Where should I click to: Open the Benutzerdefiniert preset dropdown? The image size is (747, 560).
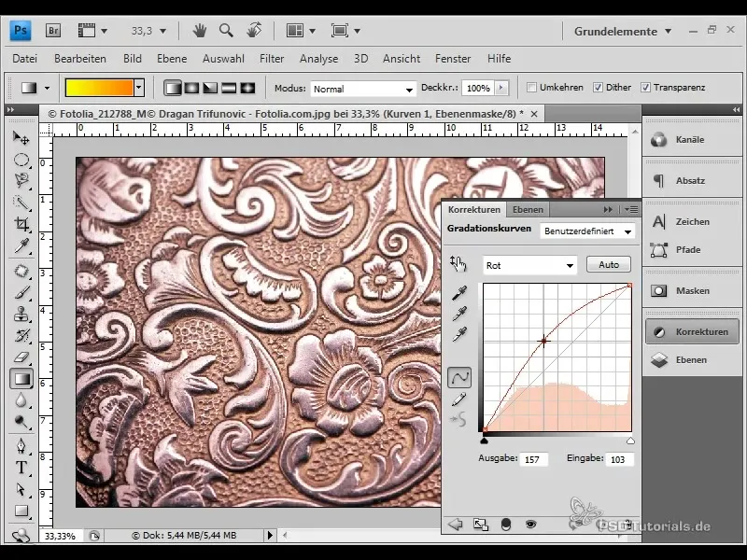click(x=588, y=231)
